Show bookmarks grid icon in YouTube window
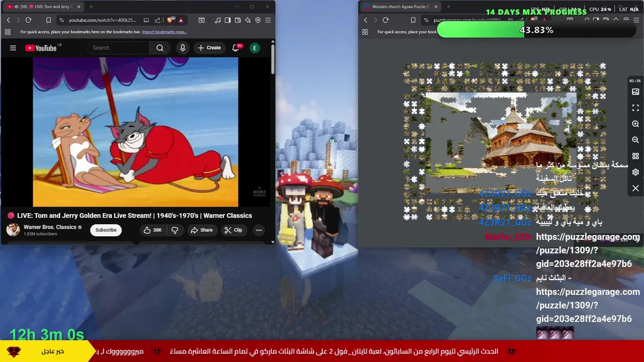Screen dimensions: 644x362 point(8,32)
